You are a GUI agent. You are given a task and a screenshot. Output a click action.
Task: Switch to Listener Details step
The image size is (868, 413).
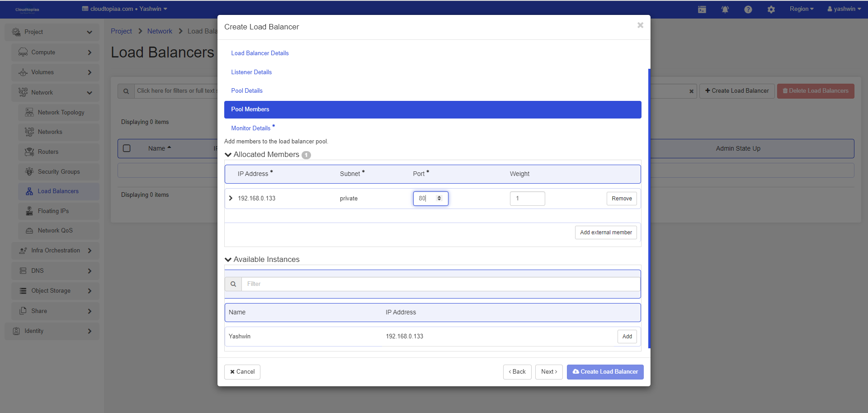251,72
